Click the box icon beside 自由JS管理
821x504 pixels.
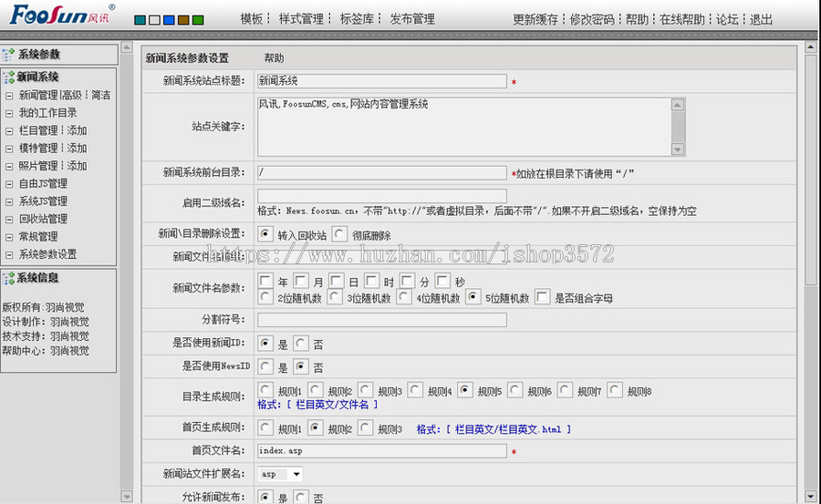(x=9, y=184)
